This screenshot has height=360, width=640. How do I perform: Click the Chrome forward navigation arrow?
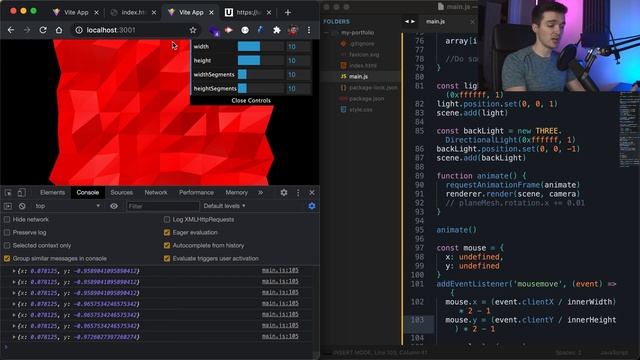(27, 30)
